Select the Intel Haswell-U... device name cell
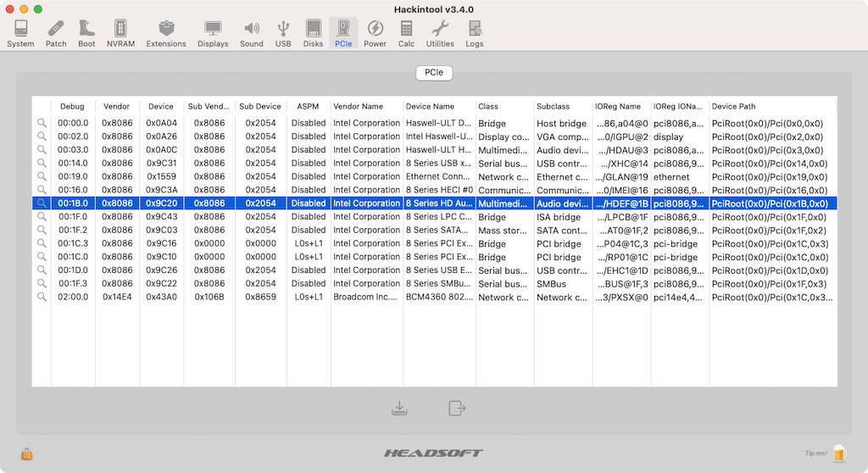This screenshot has width=868, height=473. click(439, 136)
